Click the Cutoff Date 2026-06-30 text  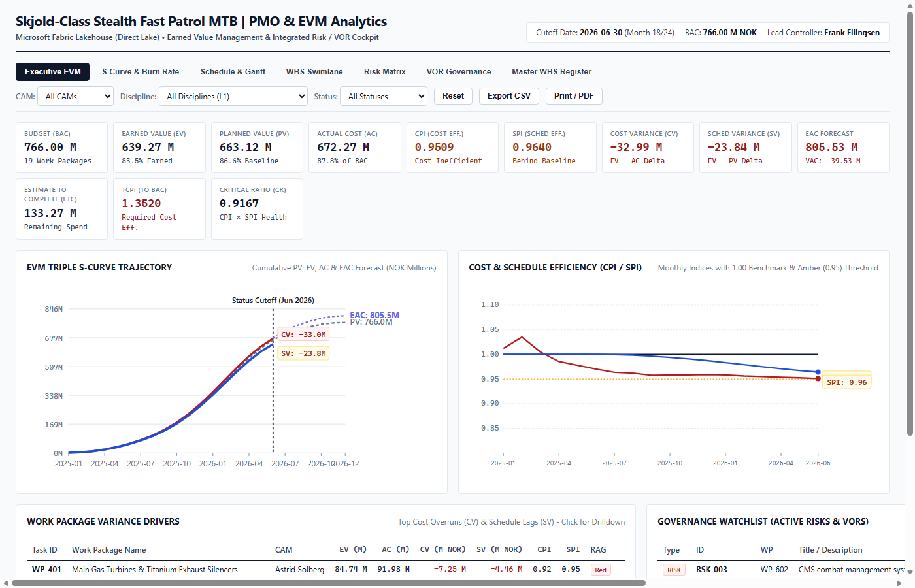(579, 33)
